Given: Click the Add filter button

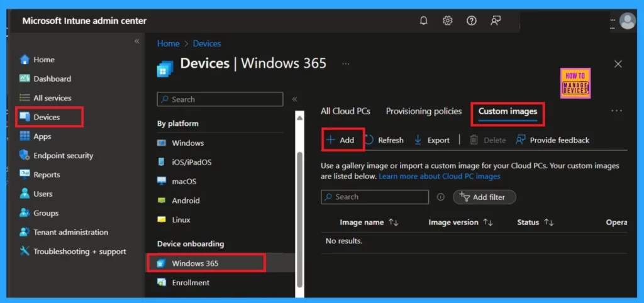Looking at the screenshot, I should coord(484,197).
